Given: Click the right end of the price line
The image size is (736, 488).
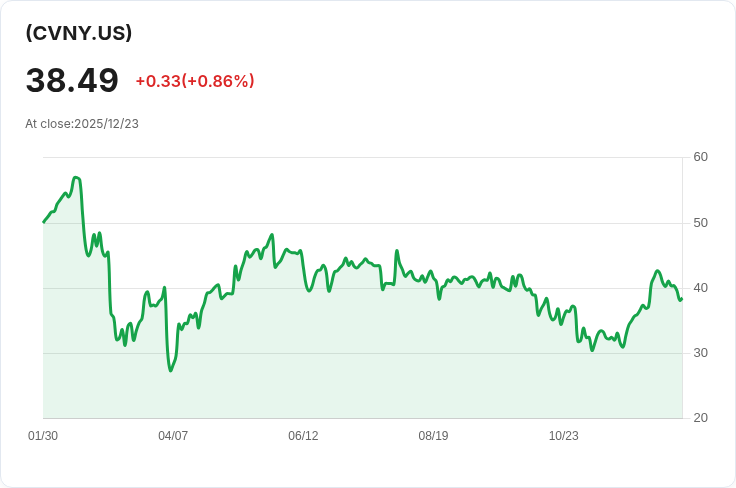Looking at the screenshot, I should click(681, 298).
